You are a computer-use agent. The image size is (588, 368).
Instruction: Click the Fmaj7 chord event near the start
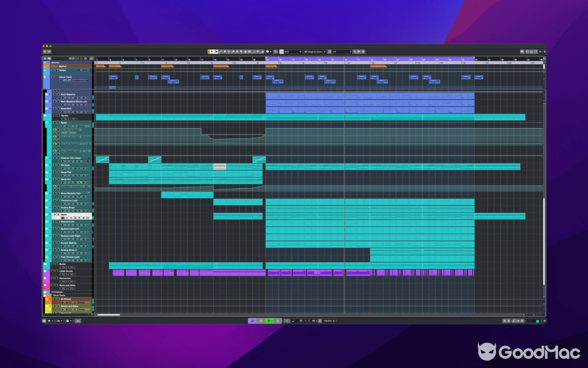click(x=113, y=77)
